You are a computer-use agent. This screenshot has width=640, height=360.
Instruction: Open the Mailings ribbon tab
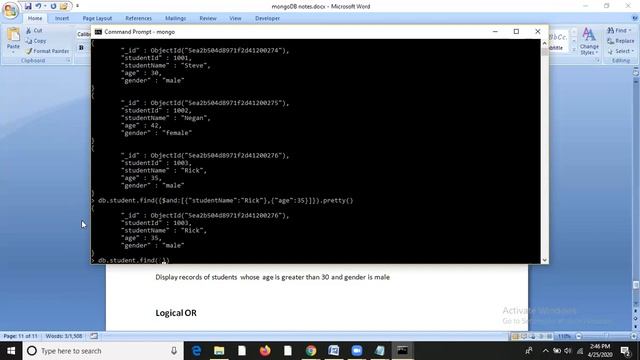[x=176, y=18]
